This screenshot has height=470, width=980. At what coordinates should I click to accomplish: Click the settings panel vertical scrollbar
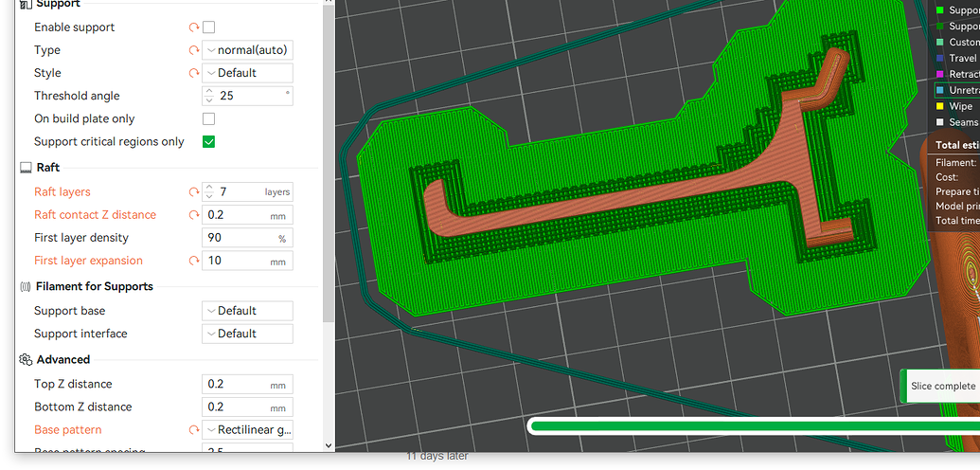point(329,163)
